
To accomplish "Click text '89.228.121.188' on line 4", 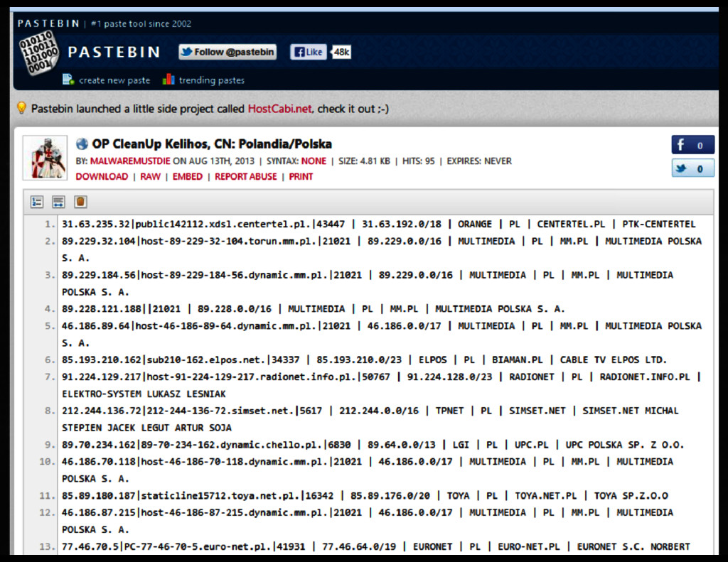I will point(101,309).
